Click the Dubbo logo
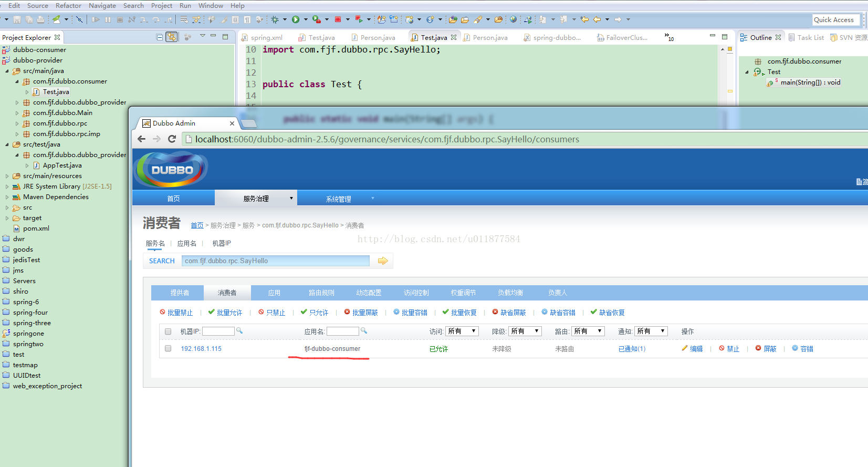 [x=171, y=169]
